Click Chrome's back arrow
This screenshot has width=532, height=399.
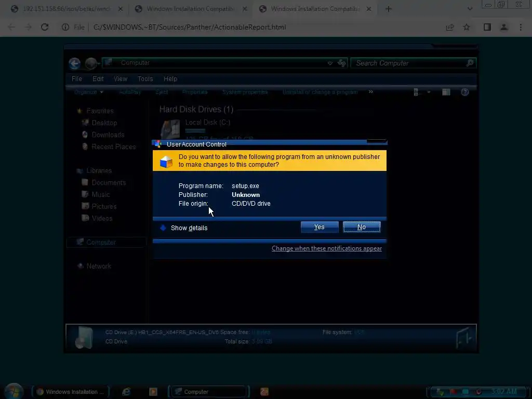(11, 27)
